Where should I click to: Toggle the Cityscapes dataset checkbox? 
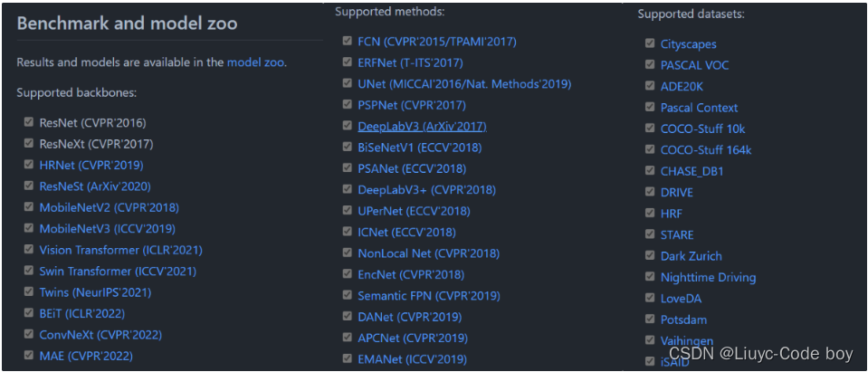[649, 43]
